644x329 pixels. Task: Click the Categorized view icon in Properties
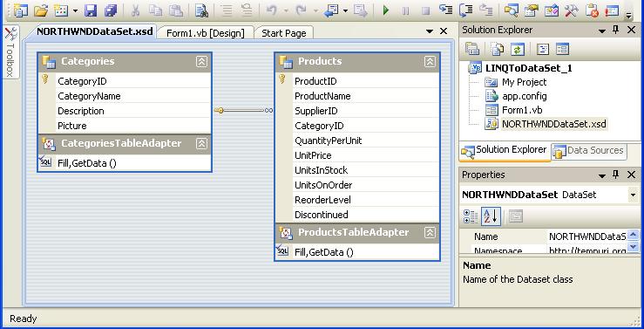[471, 216]
